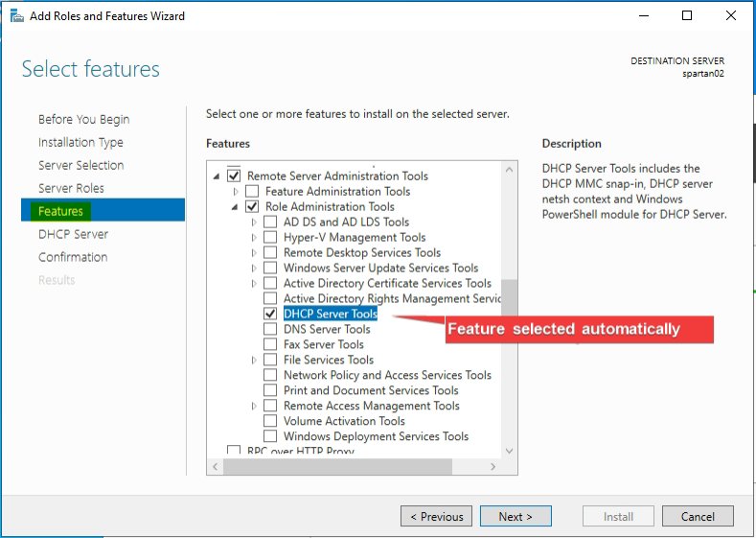The height and width of the screenshot is (538, 756).
Task: Click the Next button
Action: click(x=515, y=516)
